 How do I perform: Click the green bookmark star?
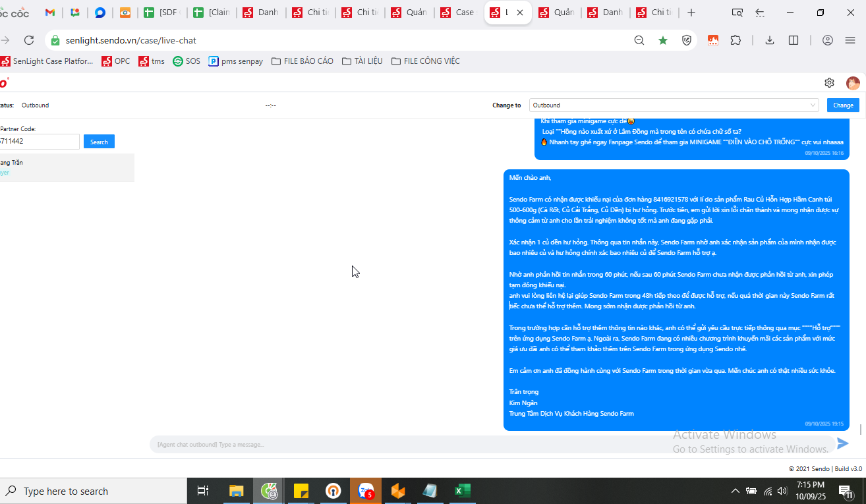(663, 40)
